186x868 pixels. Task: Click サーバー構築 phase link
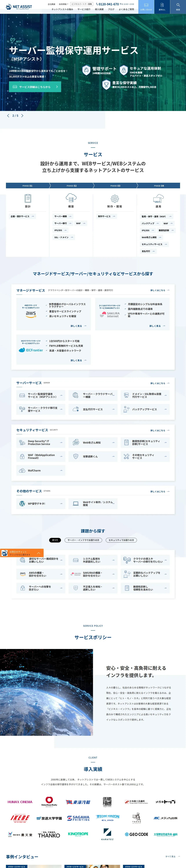click(63, 216)
